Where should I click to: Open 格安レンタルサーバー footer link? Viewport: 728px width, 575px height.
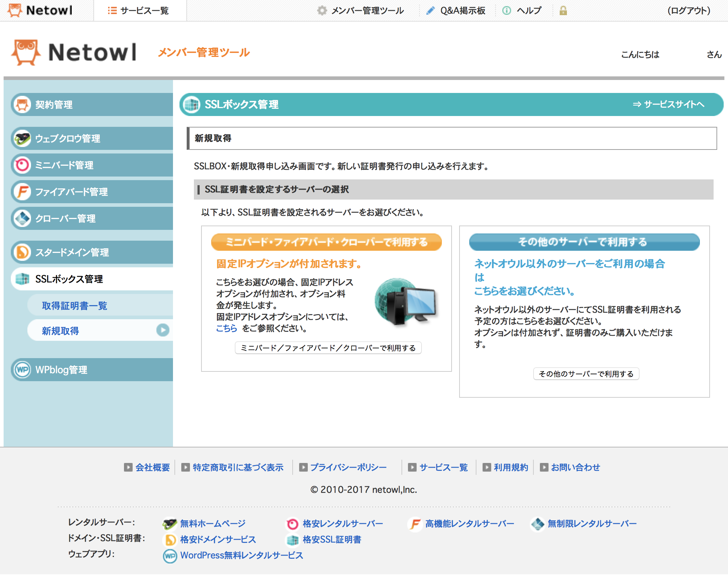[x=343, y=523]
